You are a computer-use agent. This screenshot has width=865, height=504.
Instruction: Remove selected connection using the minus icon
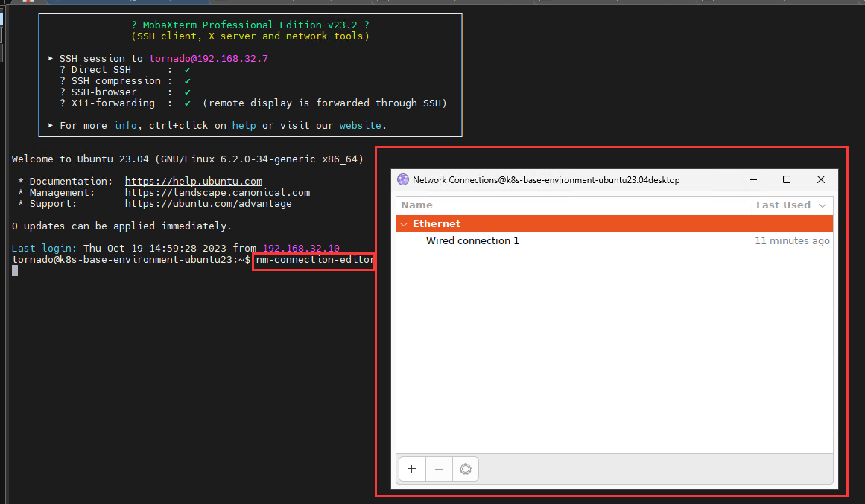439,469
